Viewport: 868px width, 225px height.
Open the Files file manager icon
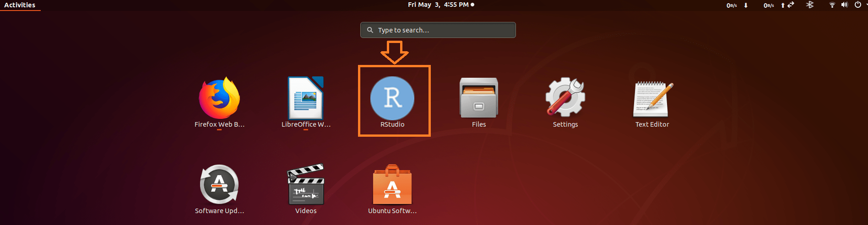[479, 98]
